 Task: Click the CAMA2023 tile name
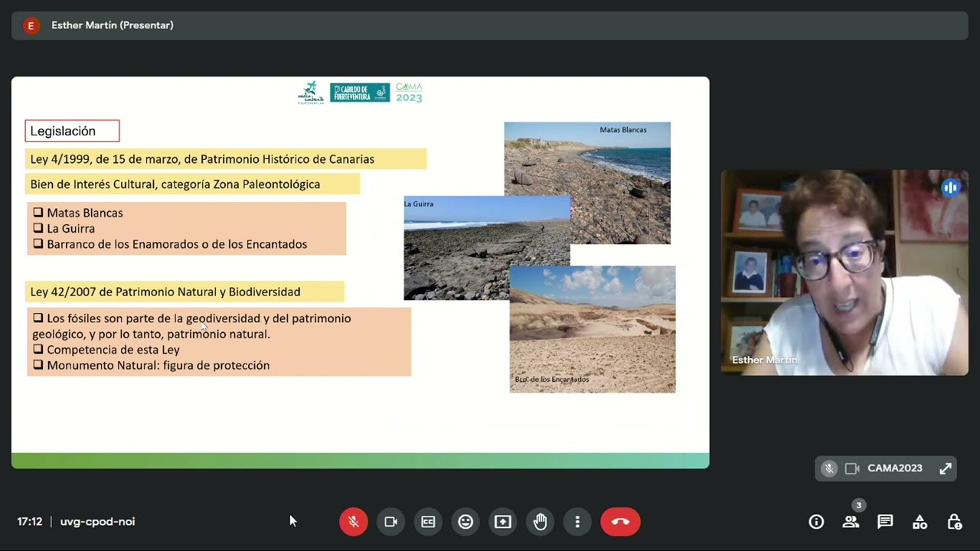tap(895, 468)
